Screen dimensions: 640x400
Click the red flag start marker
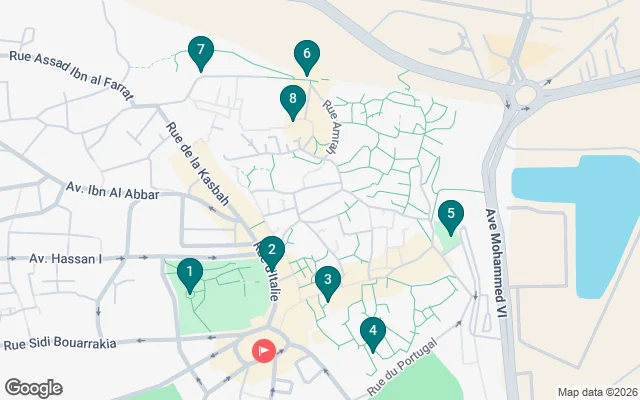pos(264,351)
